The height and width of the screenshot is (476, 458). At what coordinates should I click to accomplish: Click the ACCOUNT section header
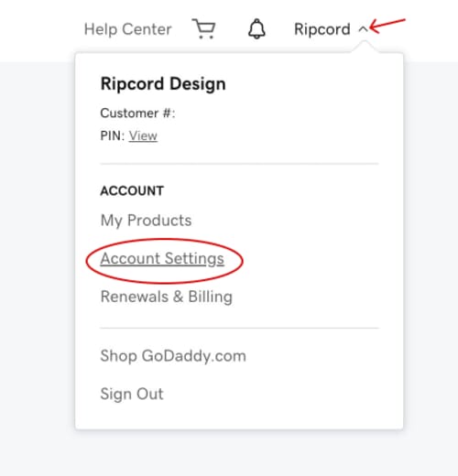(132, 191)
